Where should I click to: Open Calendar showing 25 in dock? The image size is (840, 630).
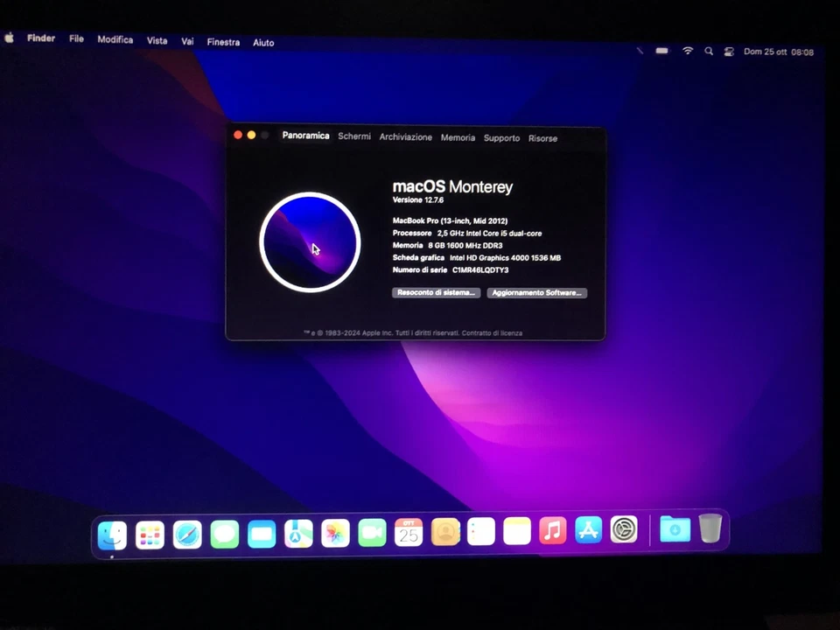click(409, 532)
